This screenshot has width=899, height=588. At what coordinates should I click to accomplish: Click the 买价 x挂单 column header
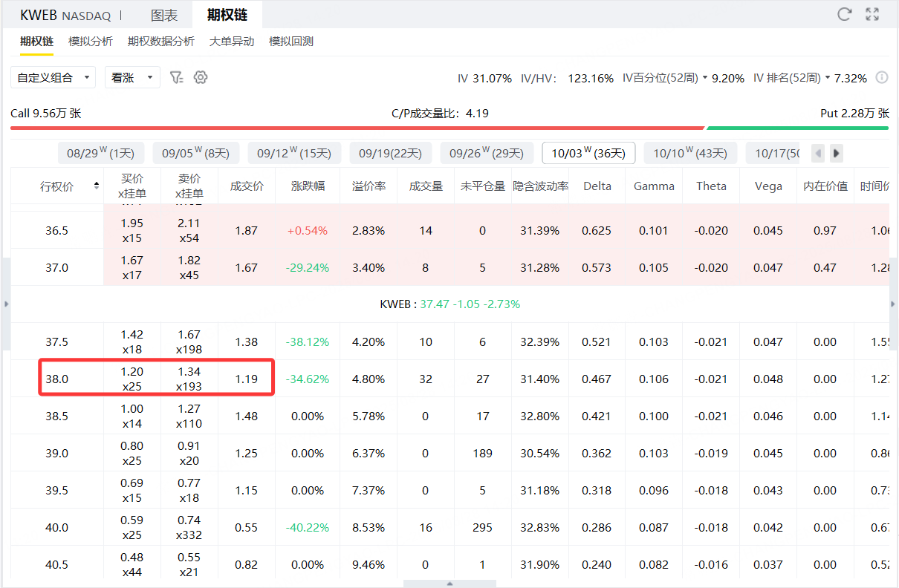[x=132, y=186]
